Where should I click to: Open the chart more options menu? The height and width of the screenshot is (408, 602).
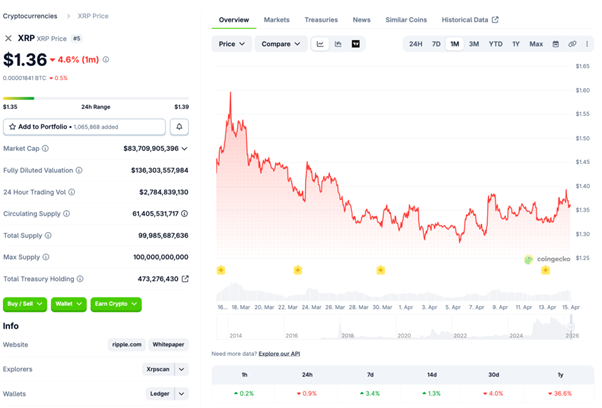pos(587,44)
